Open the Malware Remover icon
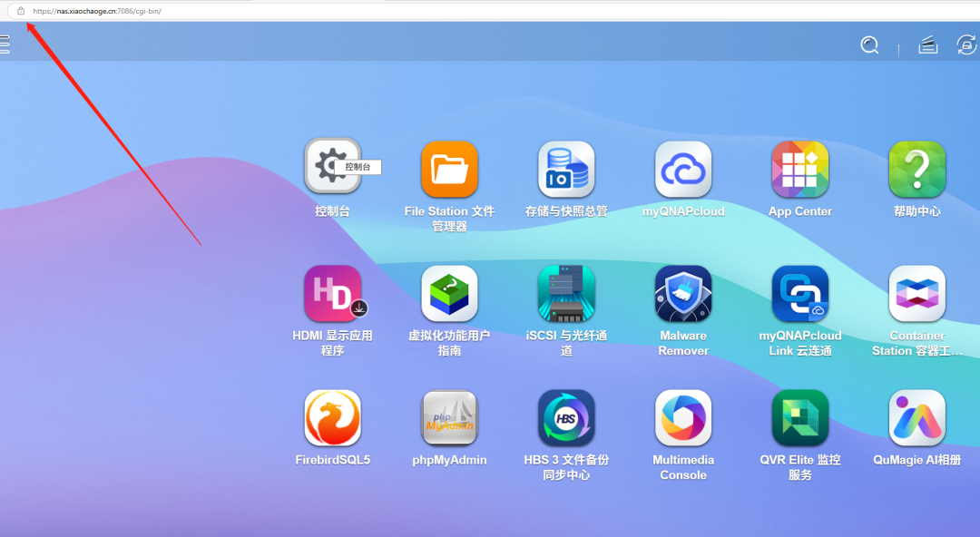Screen dimensions: 980x537 (x=683, y=293)
